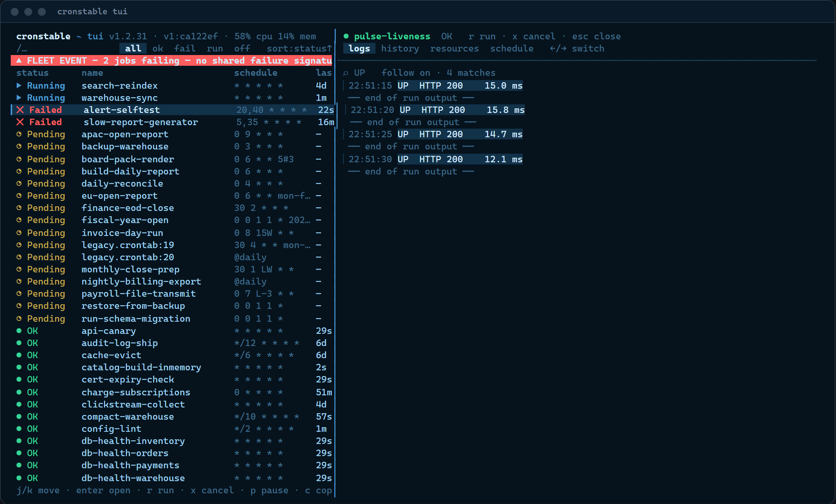This screenshot has height=504, width=836.
Task: Click the 'v1:ca122ef' build hash in header
Action: tap(190, 36)
